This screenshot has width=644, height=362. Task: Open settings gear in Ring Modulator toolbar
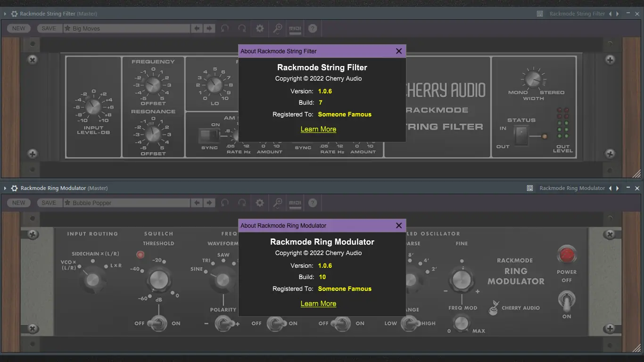point(260,203)
